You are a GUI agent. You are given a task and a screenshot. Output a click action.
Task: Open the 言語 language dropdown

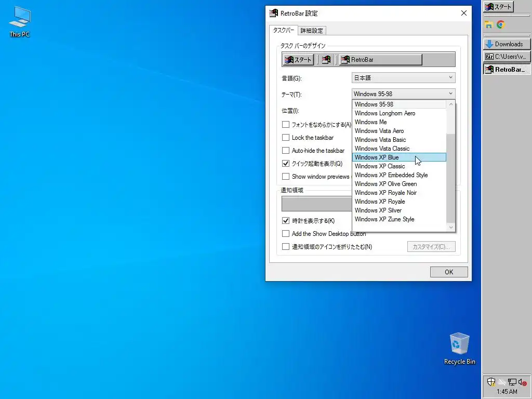[x=403, y=78]
